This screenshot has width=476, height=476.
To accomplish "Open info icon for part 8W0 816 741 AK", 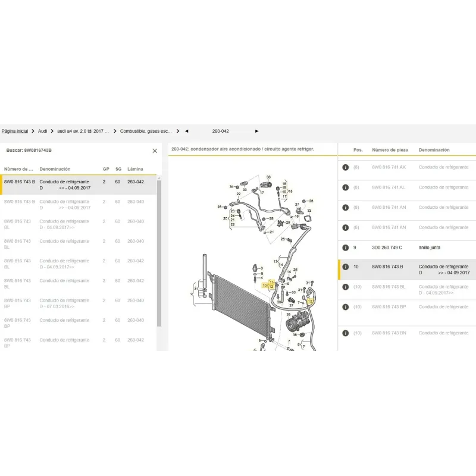I will (345, 168).
